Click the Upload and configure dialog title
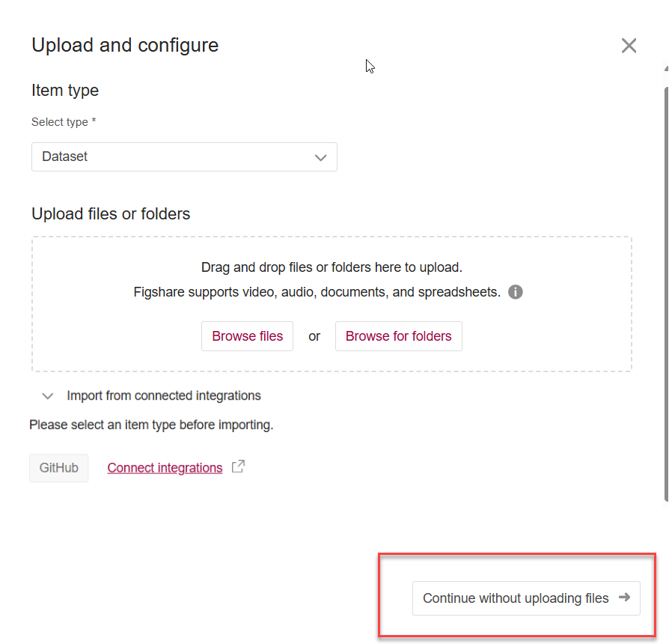 (x=125, y=45)
